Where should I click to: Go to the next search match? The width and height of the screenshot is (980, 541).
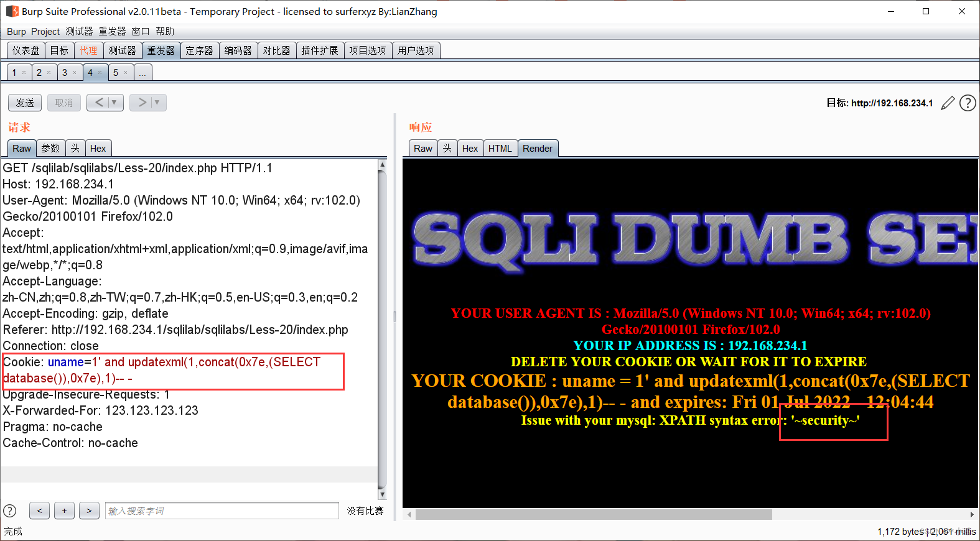pos(89,511)
